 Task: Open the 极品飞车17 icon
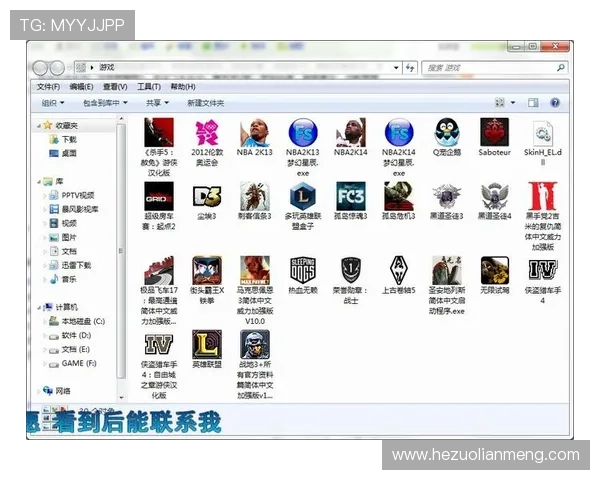[x=159, y=271]
